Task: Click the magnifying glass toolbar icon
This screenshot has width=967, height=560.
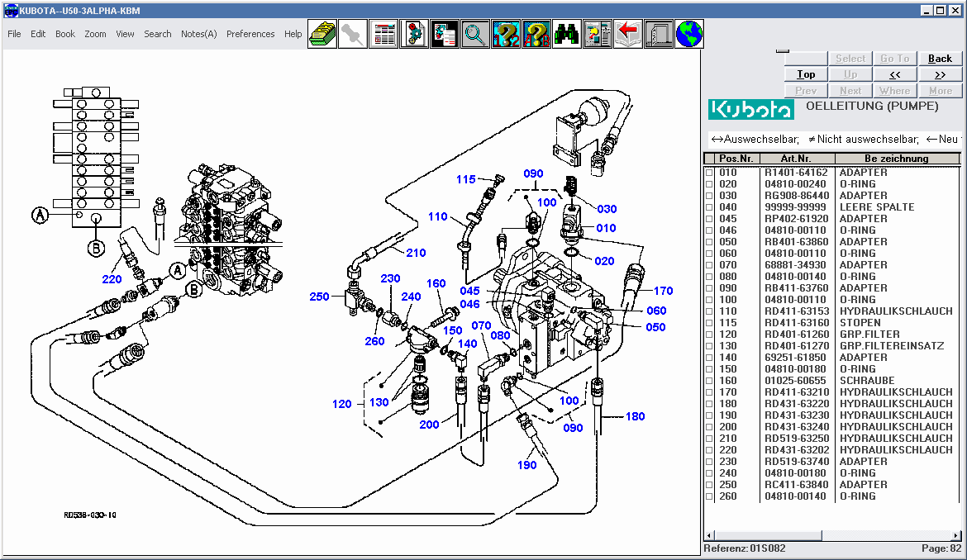Action: [x=474, y=34]
